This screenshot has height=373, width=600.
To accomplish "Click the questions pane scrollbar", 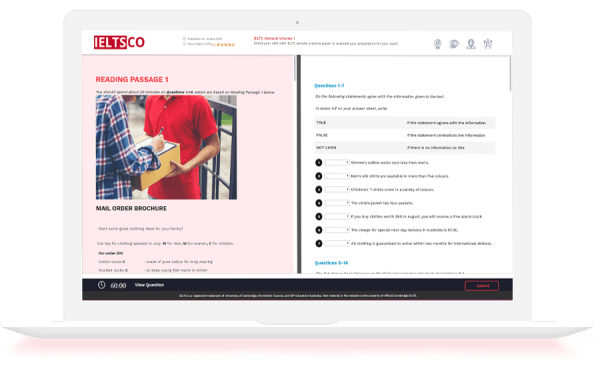I will click(x=510, y=74).
